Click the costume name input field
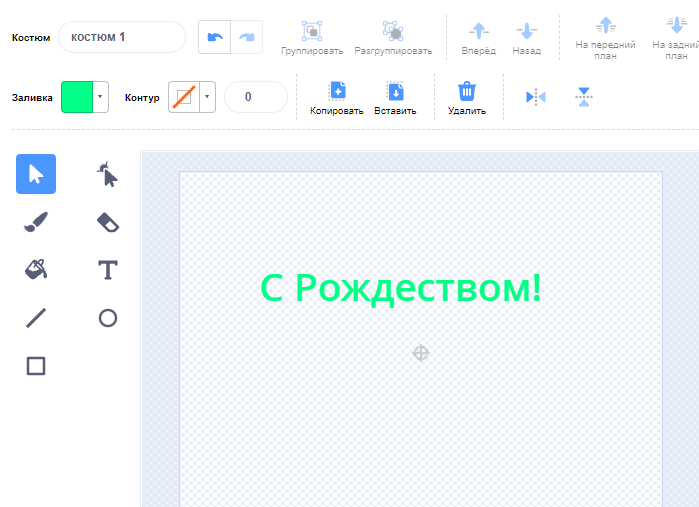 pos(122,37)
